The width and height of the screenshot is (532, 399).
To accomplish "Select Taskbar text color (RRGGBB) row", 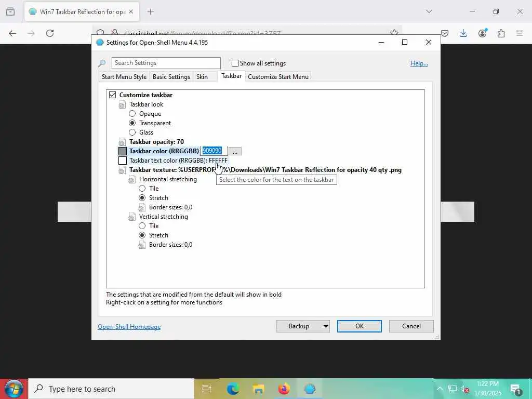I will [179, 161].
